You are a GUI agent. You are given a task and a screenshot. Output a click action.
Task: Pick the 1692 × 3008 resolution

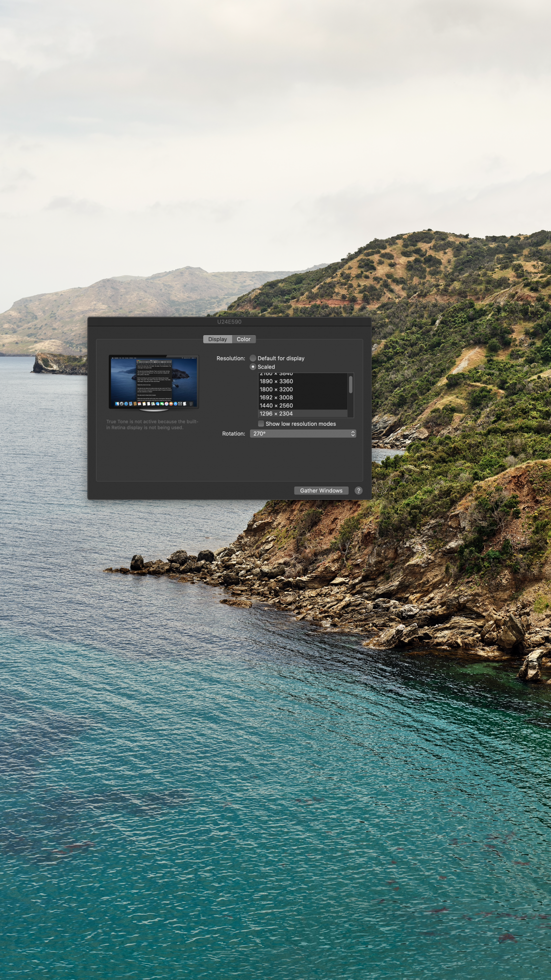(303, 397)
